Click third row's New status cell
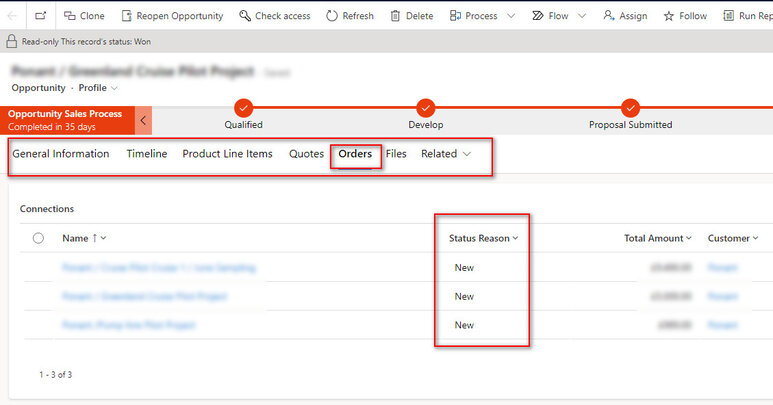Screen dimensions: 773x405 464,325
